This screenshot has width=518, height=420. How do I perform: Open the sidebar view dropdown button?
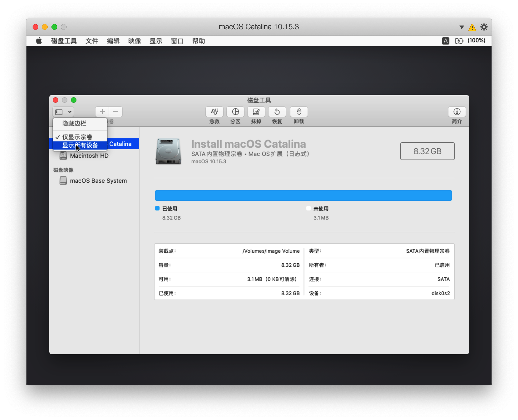point(63,112)
